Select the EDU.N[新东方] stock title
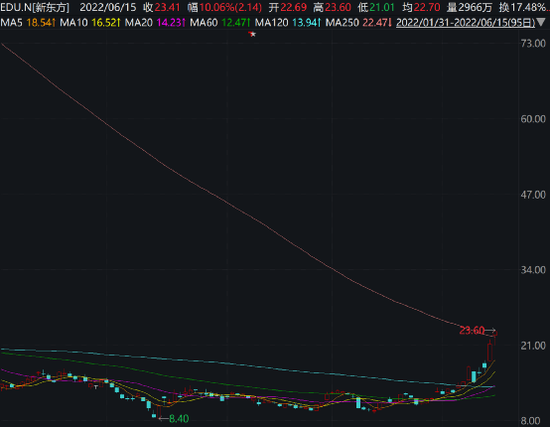The width and height of the screenshot is (550, 427). click(x=35, y=7)
